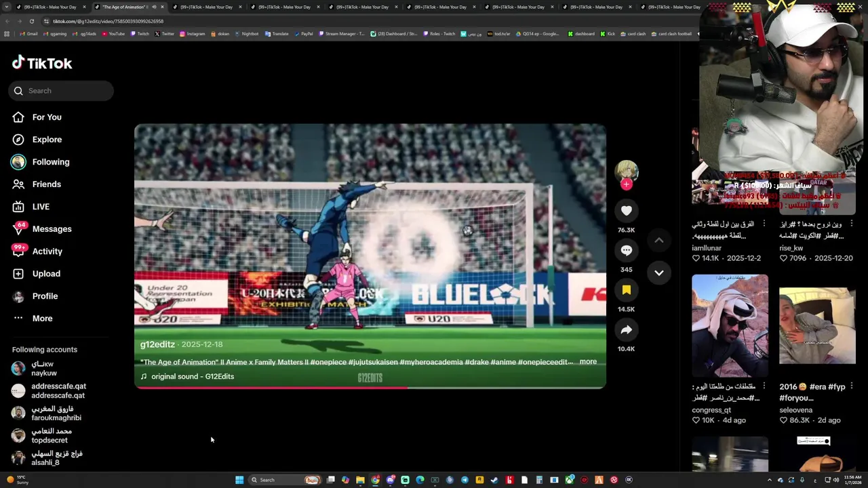Open the taskbar clock showing 11:56 AM
Viewport: 868px width, 488px height.
tap(852, 480)
